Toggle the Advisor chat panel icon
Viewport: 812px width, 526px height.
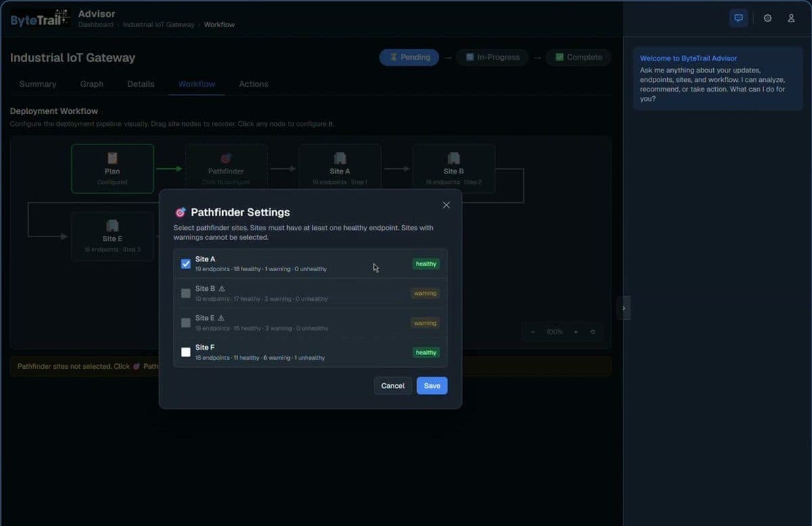(738, 18)
